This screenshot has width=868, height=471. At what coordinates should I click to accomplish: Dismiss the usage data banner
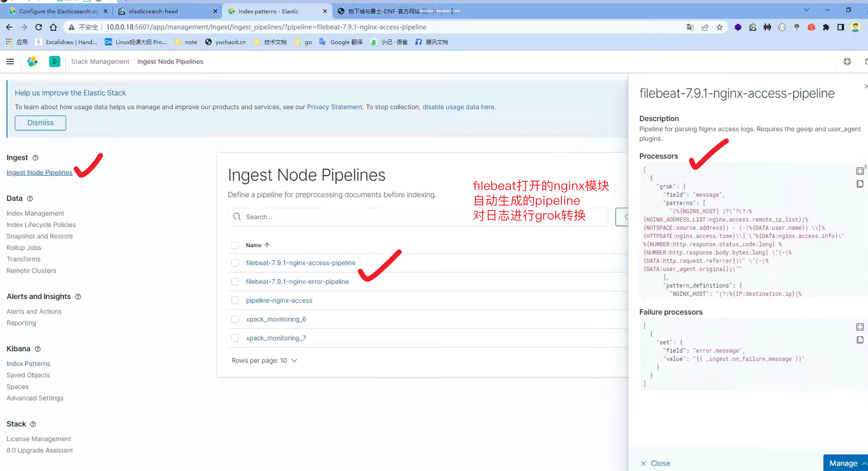coord(40,123)
